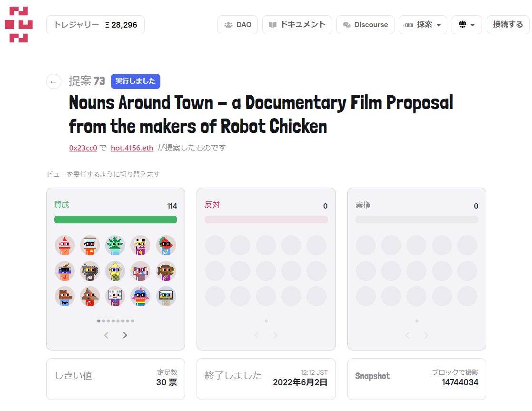Click the 賛成 vote count 114
The width and height of the screenshot is (532, 411).
[172, 206]
